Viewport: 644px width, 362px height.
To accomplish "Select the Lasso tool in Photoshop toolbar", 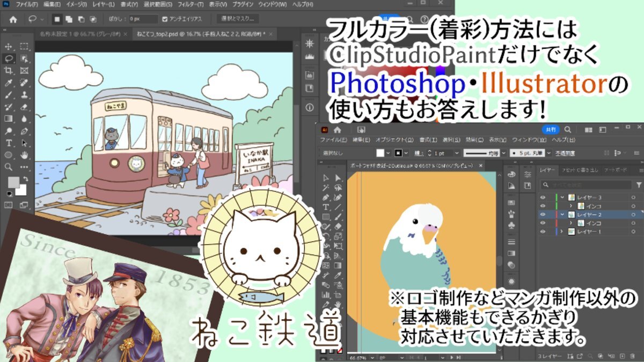I will coord(9,58).
